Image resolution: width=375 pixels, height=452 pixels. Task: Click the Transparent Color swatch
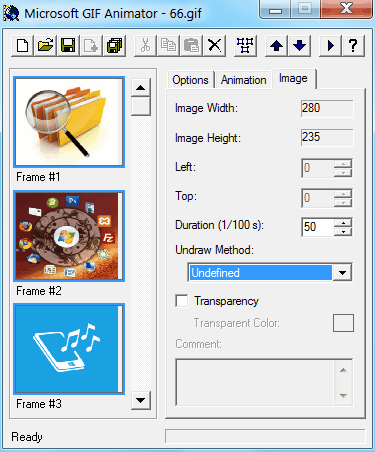point(343,323)
